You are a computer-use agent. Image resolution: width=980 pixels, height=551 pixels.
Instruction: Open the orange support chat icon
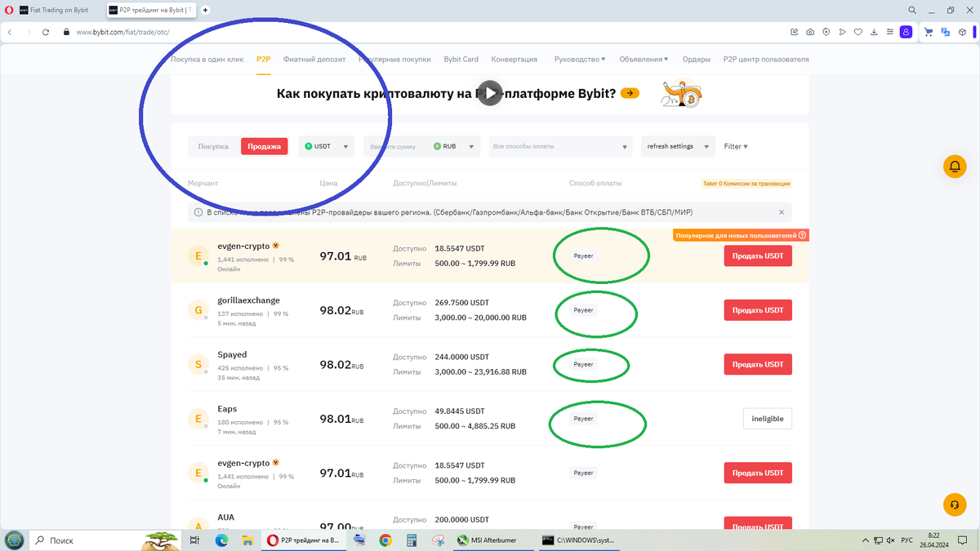pyautogui.click(x=955, y=504)
